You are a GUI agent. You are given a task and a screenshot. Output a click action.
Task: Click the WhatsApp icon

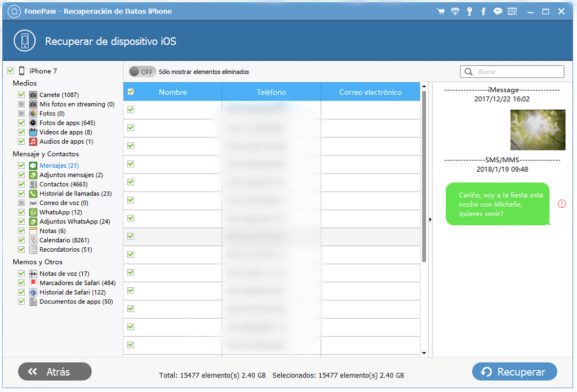33,212
